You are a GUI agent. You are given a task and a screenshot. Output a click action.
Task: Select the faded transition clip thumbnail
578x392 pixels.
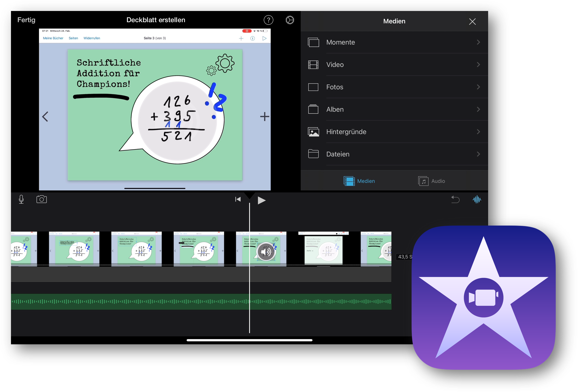323,249
